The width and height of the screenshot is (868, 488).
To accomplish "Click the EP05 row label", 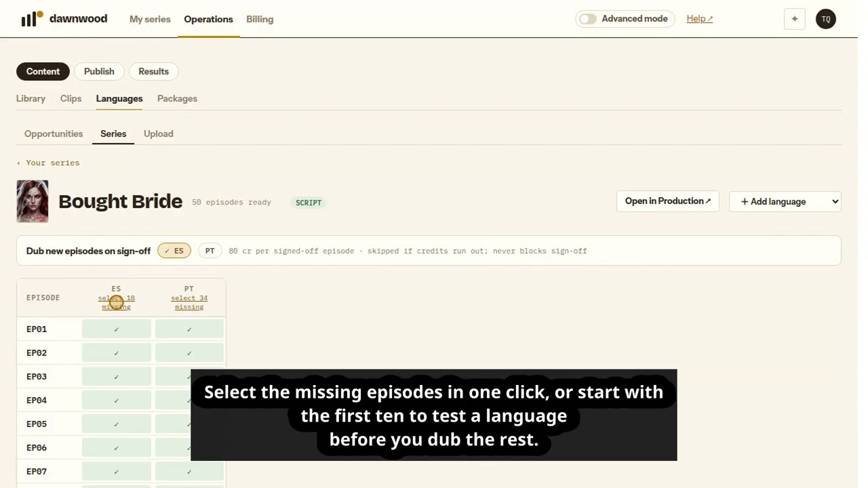I will [x=37, y=424].
